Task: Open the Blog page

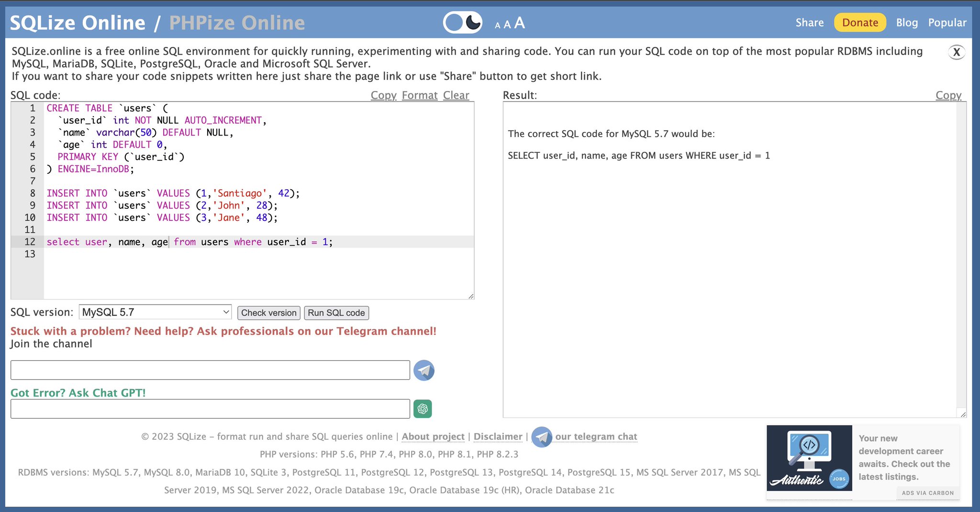Action: [x=907, y=23]
